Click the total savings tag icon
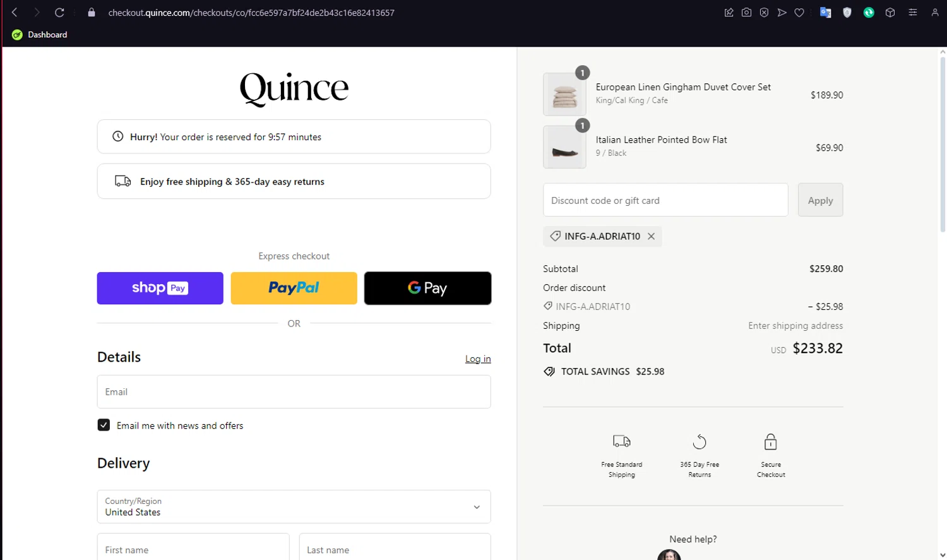Screen dimensions: 947x560 (549, 371)
